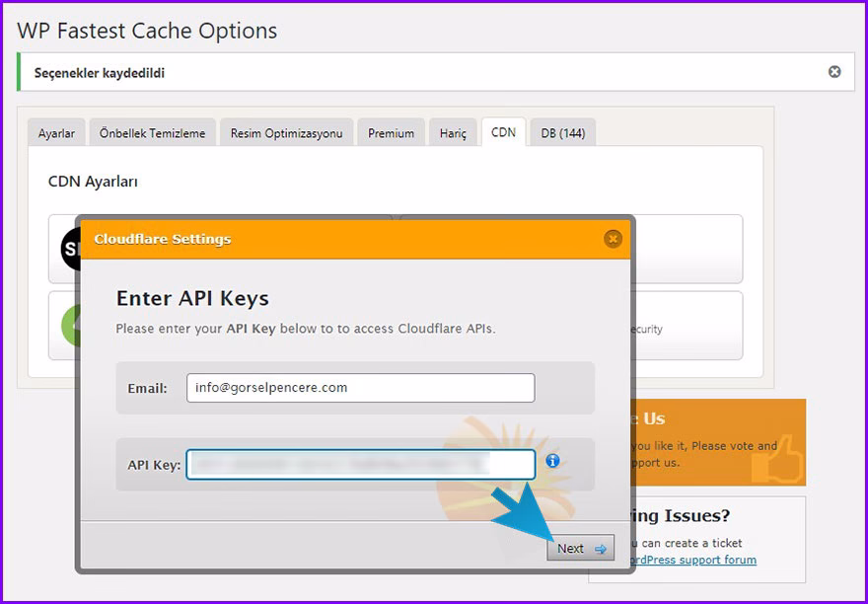Switch to the Premium tab
The height and width of the screenshot is (604, 868).
pos(391,133)
